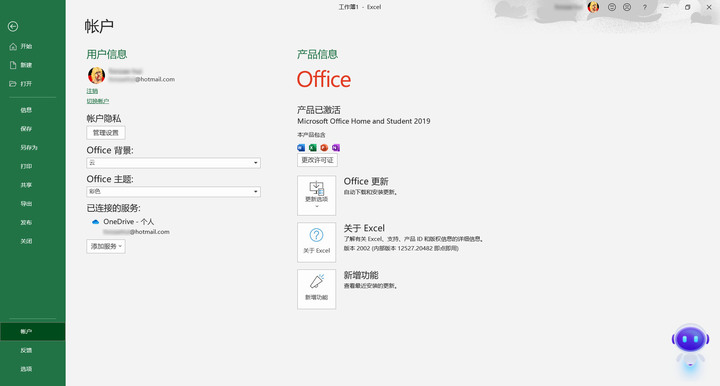Select the OneDrive - 个人 service entry

(x=129, y=222)
